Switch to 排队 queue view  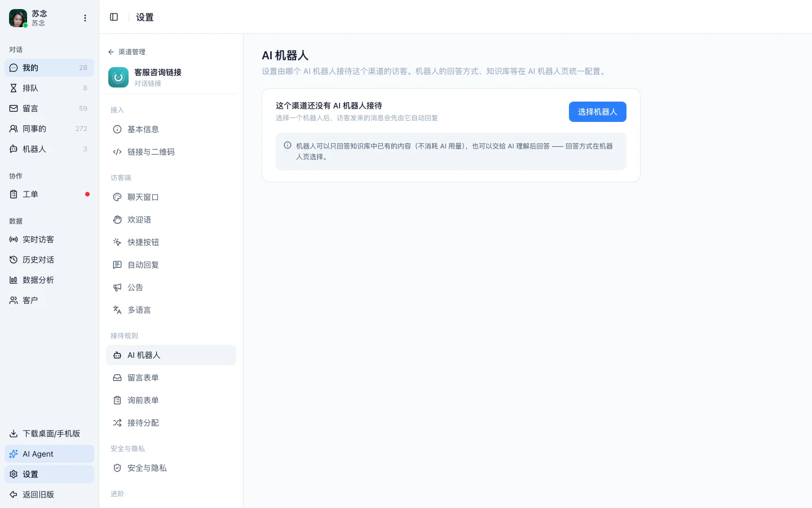[x=49, y=88]
